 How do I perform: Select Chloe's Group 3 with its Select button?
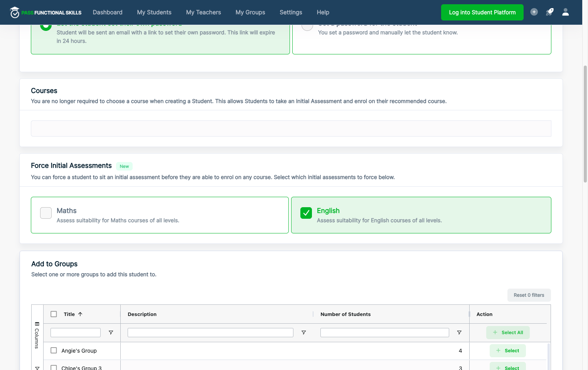click(x=508, y=367)
